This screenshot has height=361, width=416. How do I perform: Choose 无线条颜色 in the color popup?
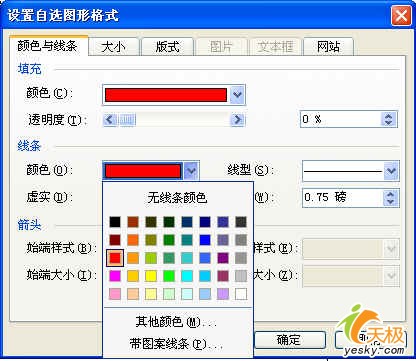(177, 198)
